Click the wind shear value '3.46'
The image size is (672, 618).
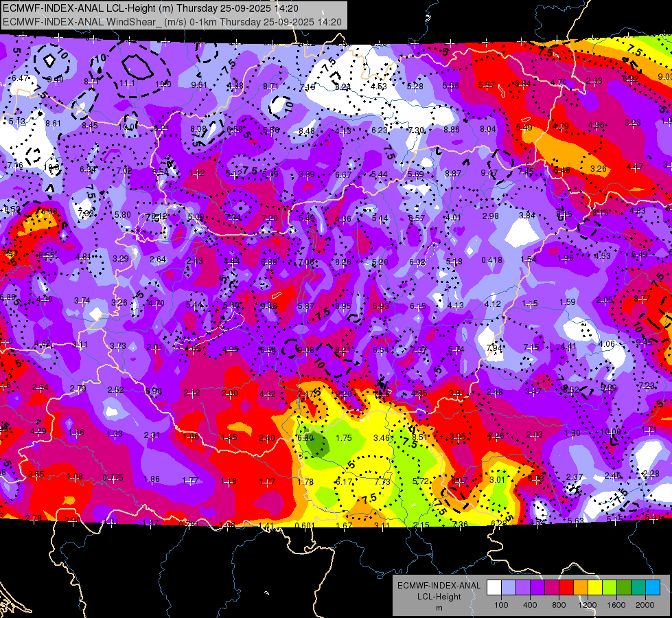[382, 438]
